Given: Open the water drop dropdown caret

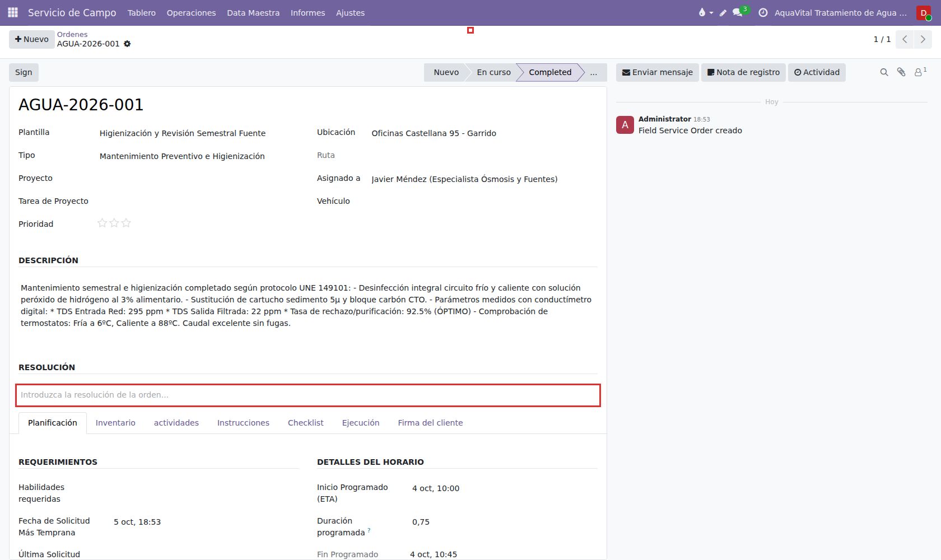Looking at the screenshot, I should point(711,13).
